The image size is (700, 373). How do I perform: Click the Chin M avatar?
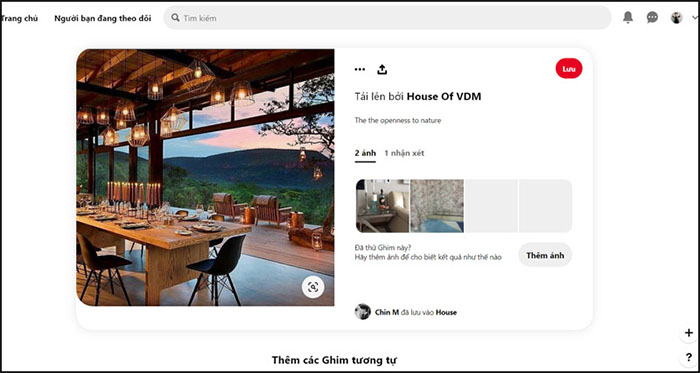[x=362, y=311]
